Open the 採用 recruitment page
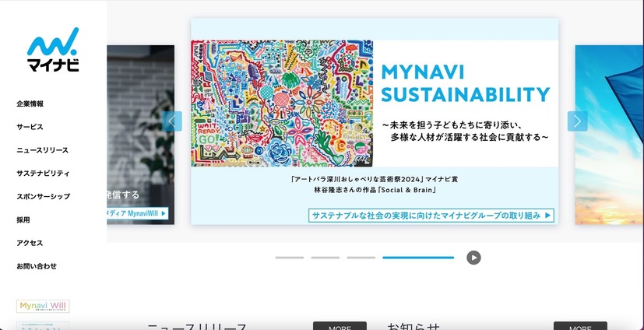 click(23, 220)
